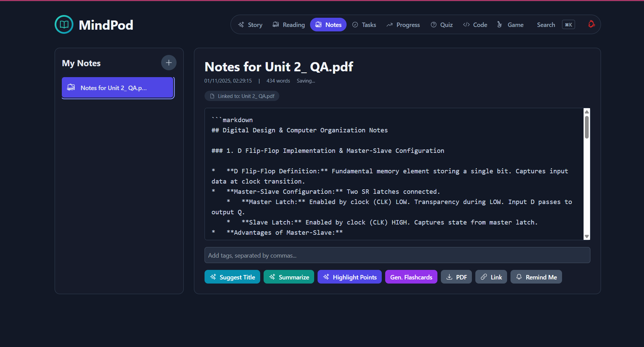Generate flashcards with Gen. Flashcards
This screenshot has width=644, height=347.
(x=411, y=277)
